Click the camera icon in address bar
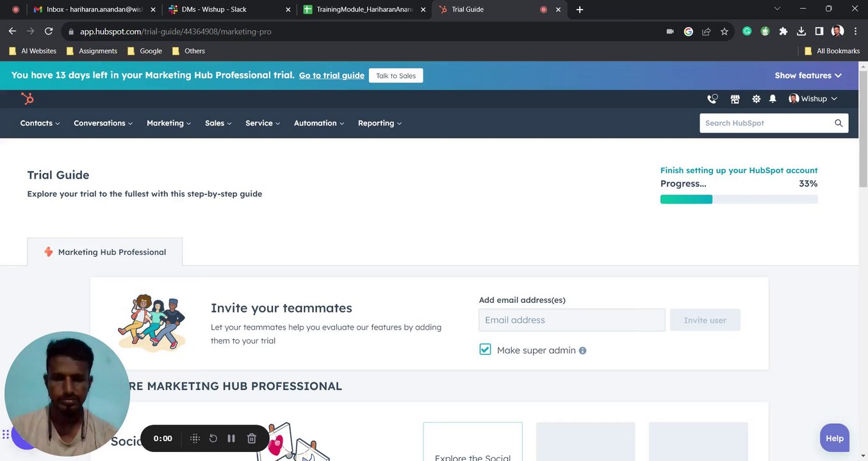Screen dimensions: 868x461 (x=670, y=31)
